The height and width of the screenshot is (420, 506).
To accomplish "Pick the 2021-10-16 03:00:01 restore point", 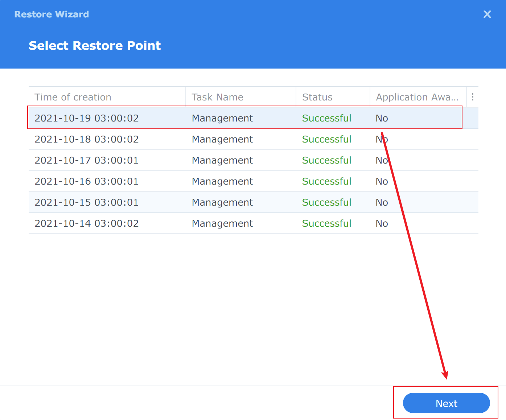I will point(87,181).
